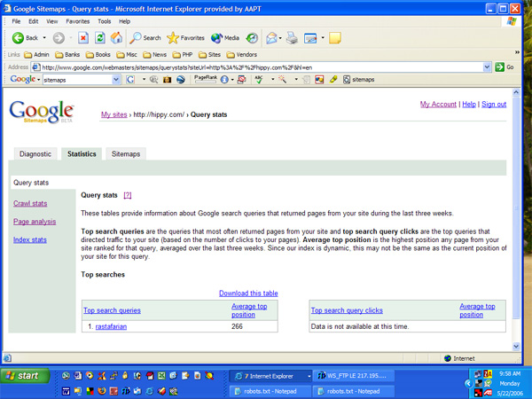Open the Index stats link
This screenshot has height=399, width=532.
tap(30, 240)
